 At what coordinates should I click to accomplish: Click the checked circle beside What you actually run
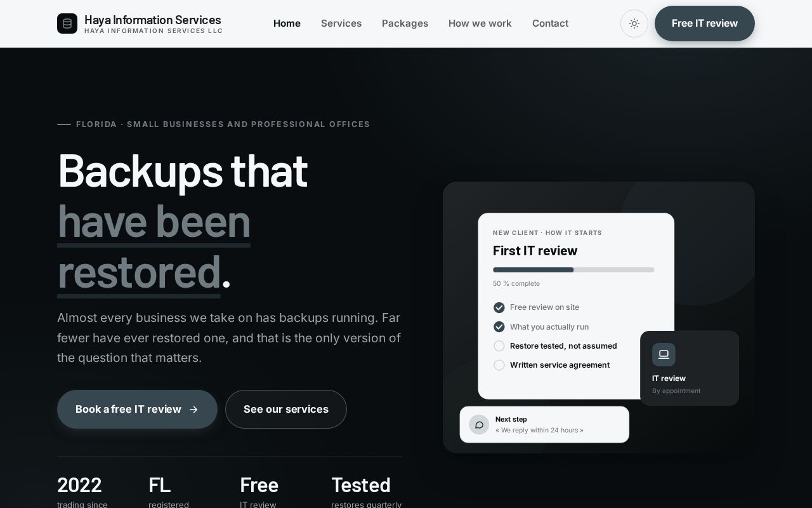[x=499, y=327]
